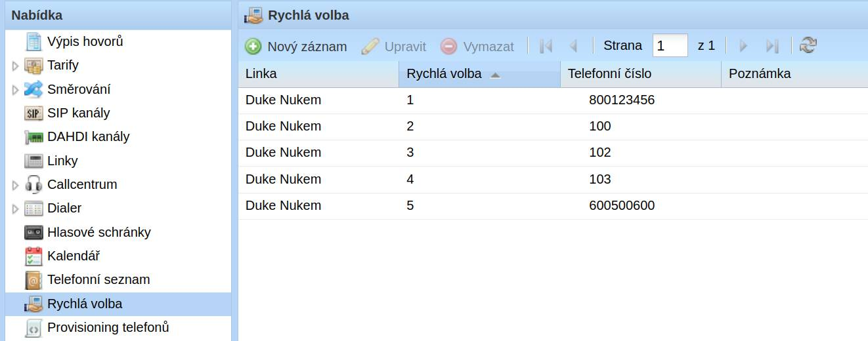Go to previous page arrow
The width and height of the screenshot is (868, 341).
coord(573,46)
